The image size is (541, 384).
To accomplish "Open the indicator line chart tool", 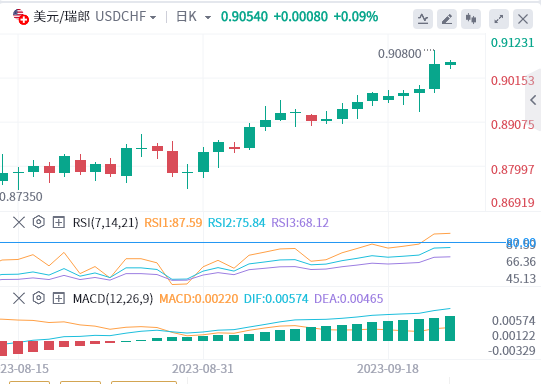I will 423,19.
